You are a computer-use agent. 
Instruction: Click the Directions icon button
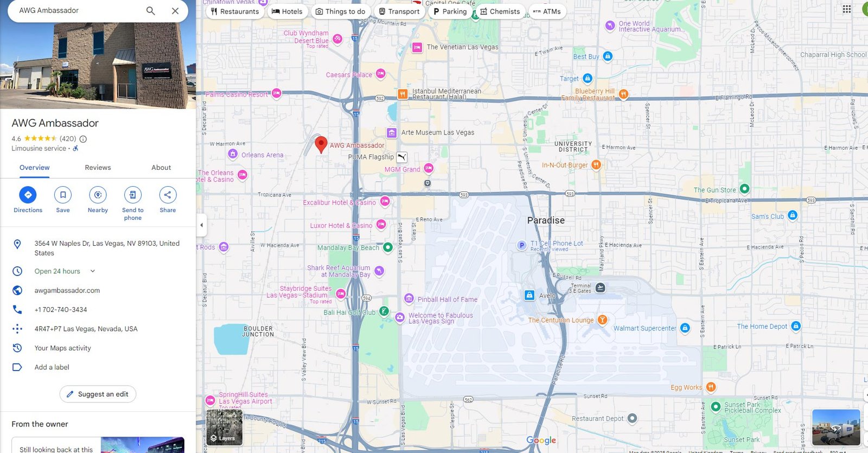(28, 195)
